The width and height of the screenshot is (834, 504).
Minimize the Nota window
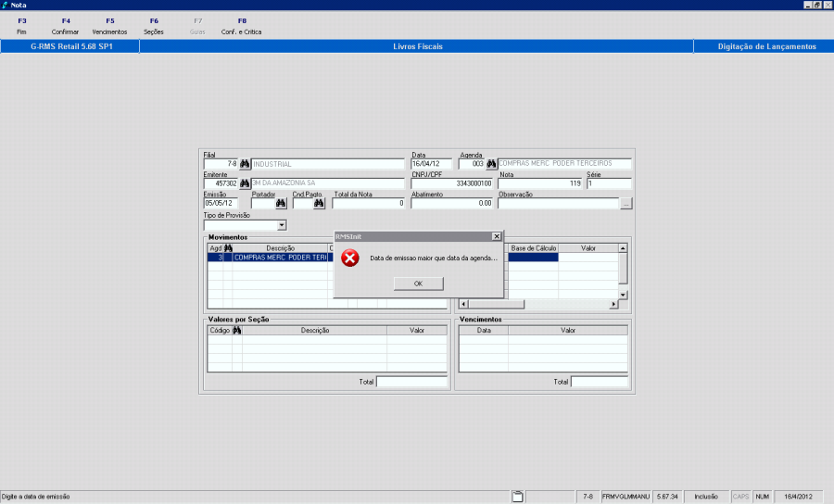coord(807,5)
